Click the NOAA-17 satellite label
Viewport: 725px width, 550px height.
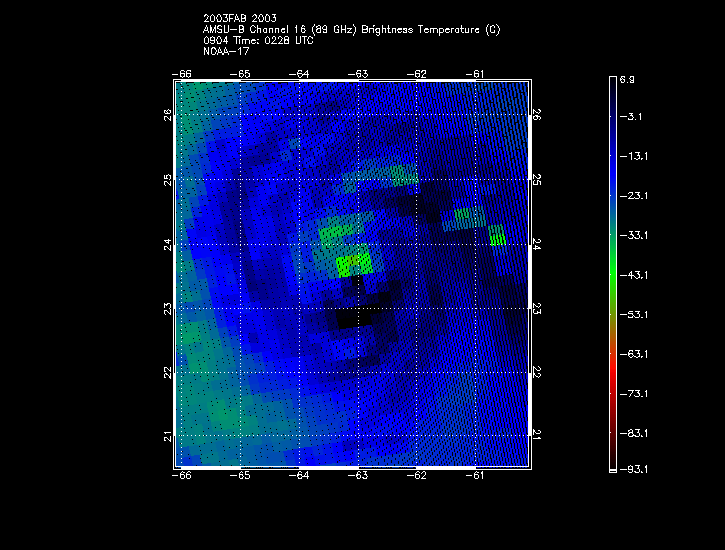pyautogui.click(x=226, y=52)
